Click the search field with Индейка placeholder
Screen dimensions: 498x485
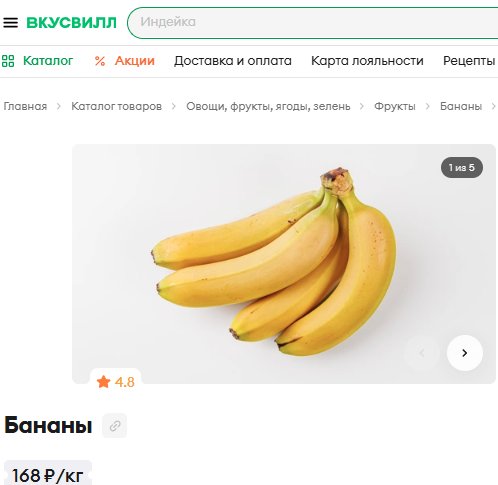point(313,23)
